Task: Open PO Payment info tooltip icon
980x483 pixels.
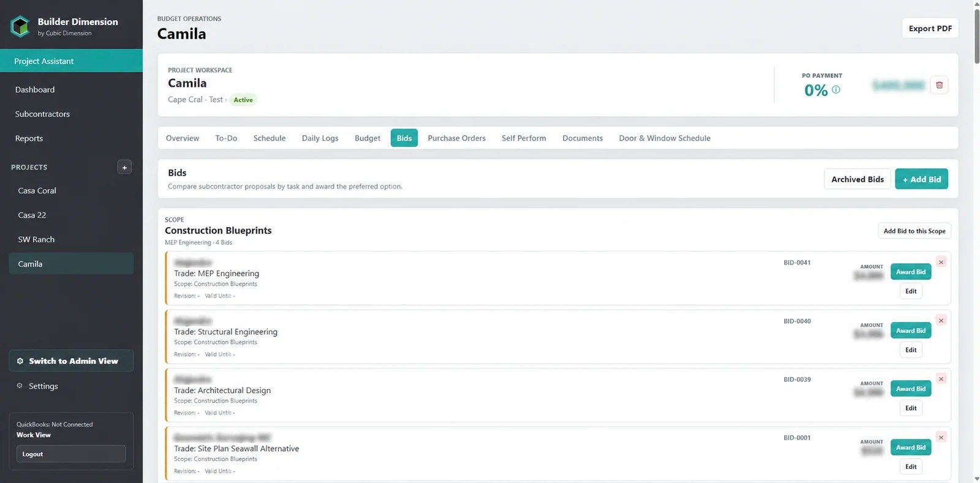Action: 836,89
